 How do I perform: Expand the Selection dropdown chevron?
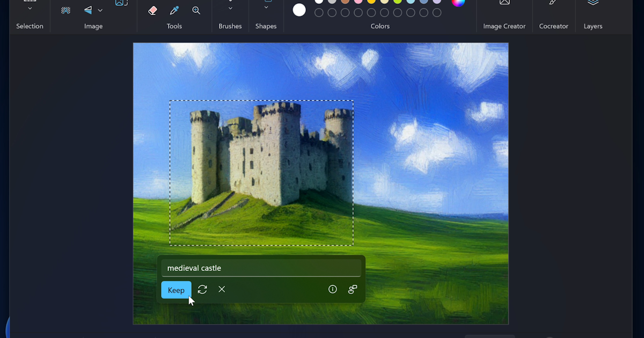30,8
